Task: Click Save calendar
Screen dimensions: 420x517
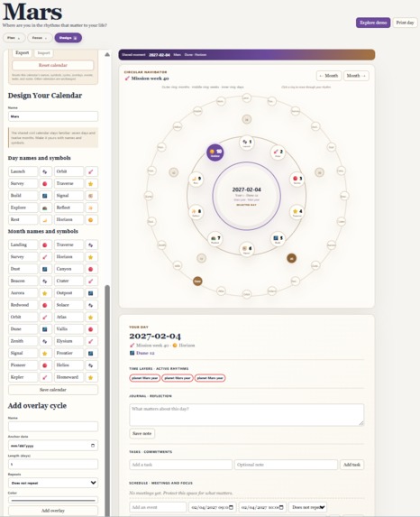Action: (x=53, y=390)
